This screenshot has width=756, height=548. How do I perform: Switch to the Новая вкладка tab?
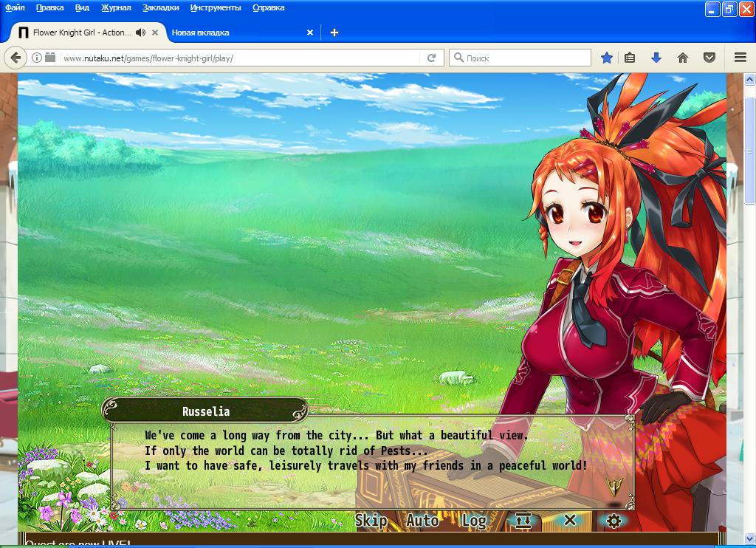[200, 32]
